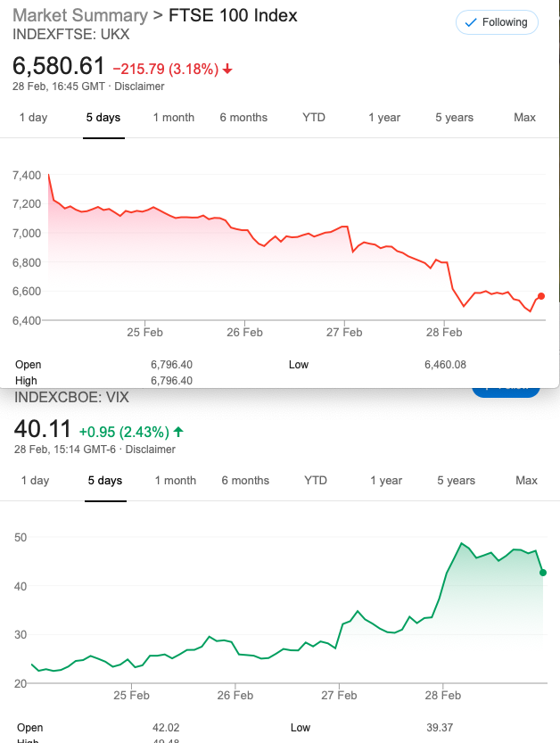
Task: Select FTSE 5 years tab
Action: (455, 118)
